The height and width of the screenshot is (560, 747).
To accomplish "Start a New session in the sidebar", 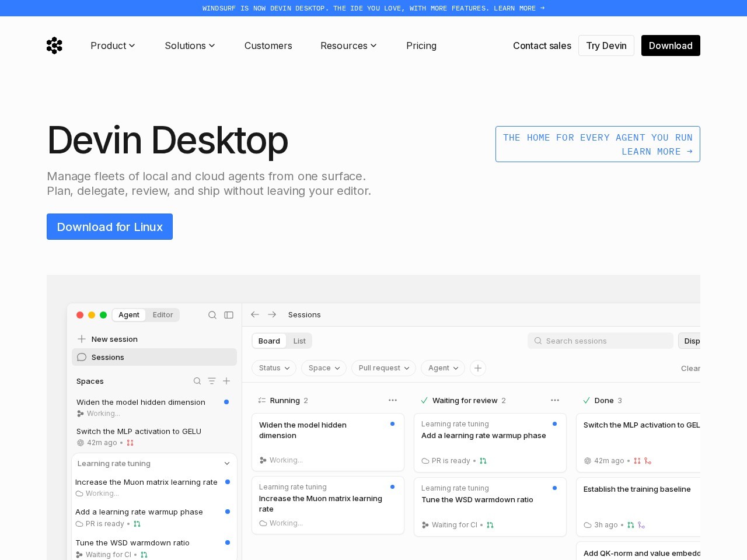I will point(154,339).
